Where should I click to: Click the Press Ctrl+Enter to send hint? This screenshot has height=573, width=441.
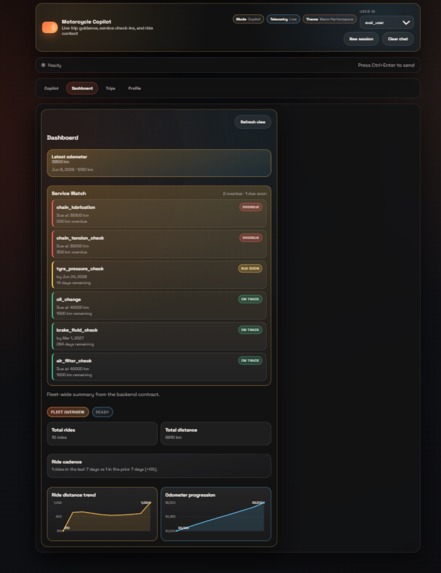386,65
